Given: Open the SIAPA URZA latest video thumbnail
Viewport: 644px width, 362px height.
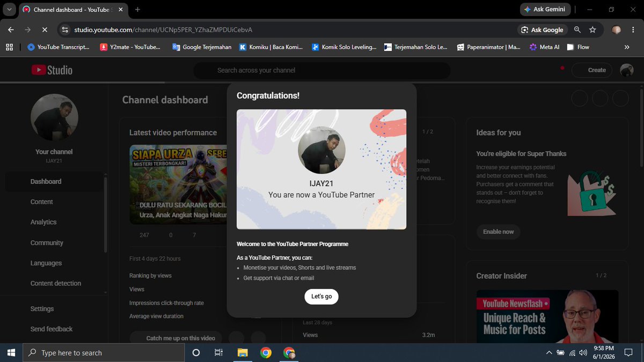Looking at the screenshot, I should (178, 185).
